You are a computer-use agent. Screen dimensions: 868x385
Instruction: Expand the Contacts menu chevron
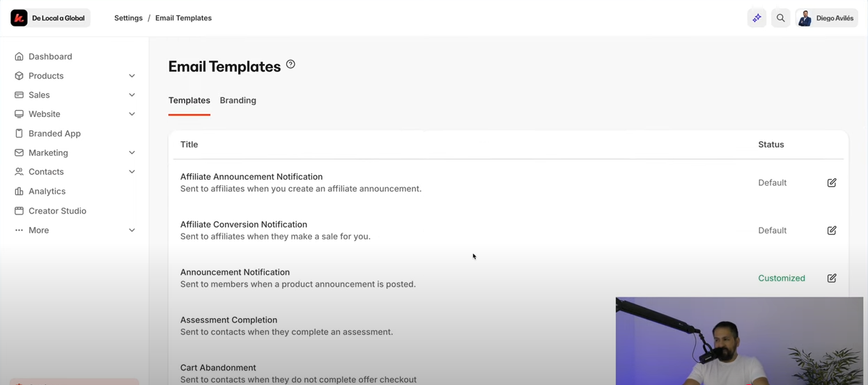click(132, 172)
